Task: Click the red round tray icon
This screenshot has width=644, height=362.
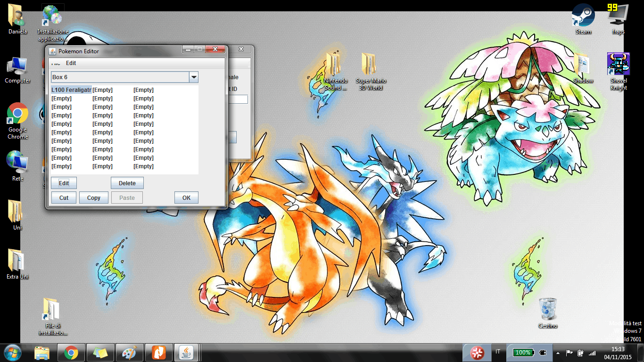Action: click(x=477, y=353)
